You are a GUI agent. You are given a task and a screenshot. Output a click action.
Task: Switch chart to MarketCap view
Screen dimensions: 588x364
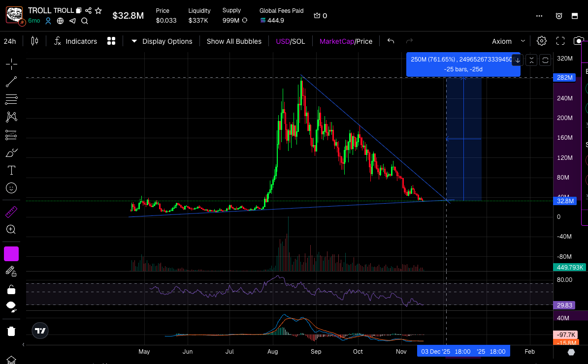(337, 41)
